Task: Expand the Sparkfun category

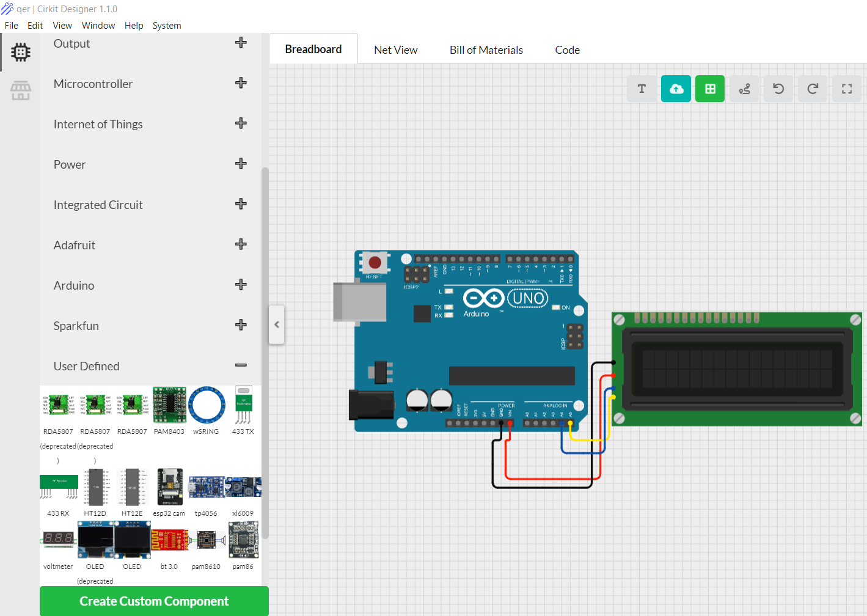Action: click(241, 324)
